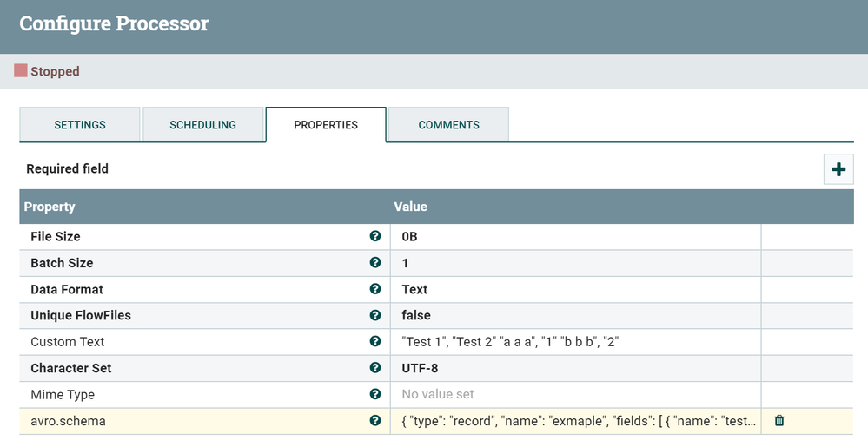The height and width of the screenshot is (447, 868).
Task: Delete the avro.schema property with trash icon
Action: [x=779, y=420]
